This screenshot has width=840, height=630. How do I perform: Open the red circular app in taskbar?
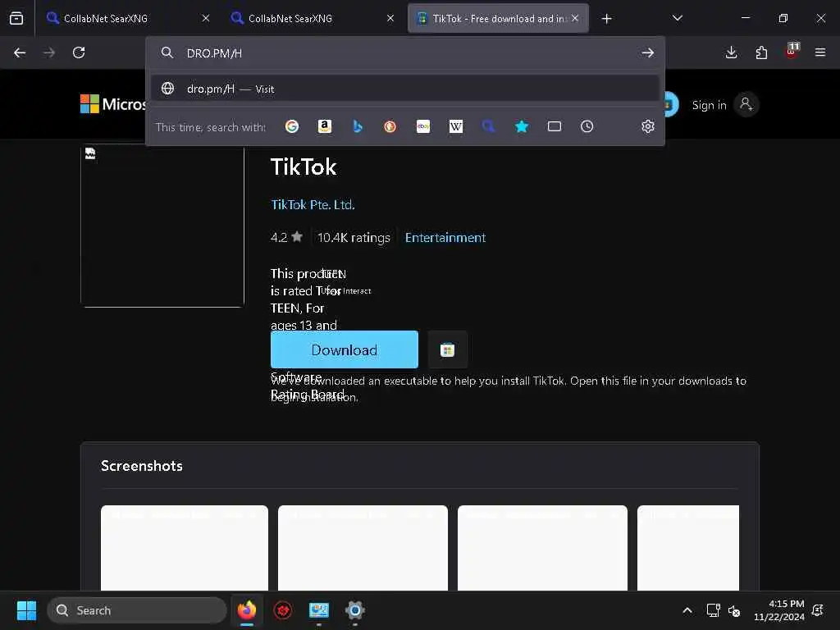283,610
